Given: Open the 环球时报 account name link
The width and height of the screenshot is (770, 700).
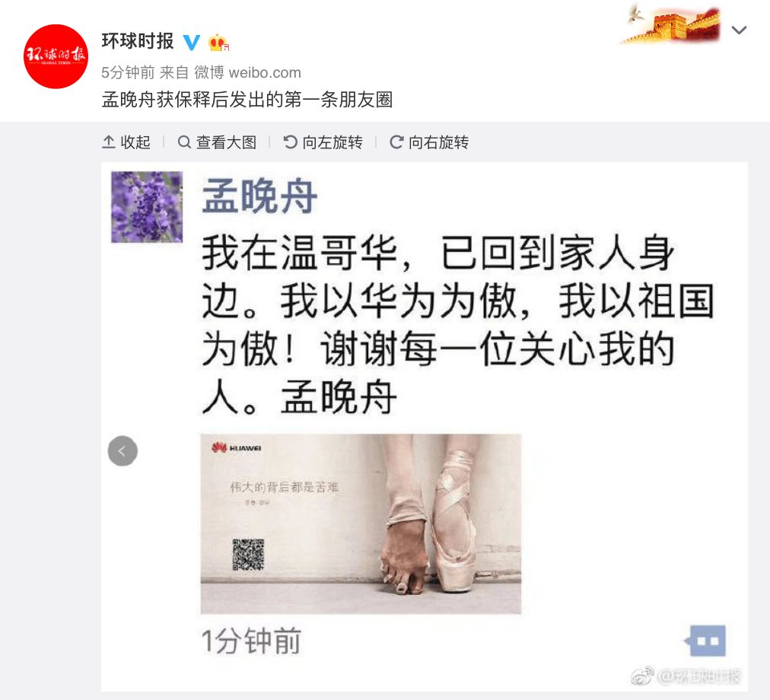Looking at the screenshot, I should pyautogui.click(x=138, y=41).
